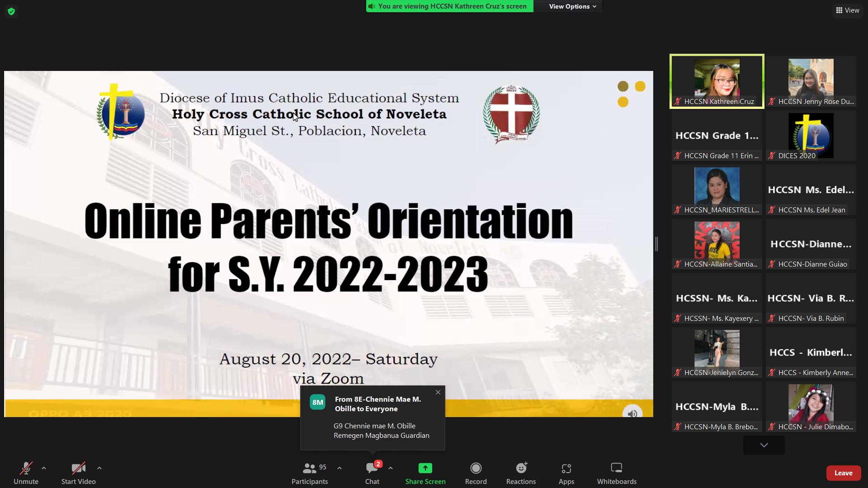Select HCCSN Grade 11 Erin tile

717,136
